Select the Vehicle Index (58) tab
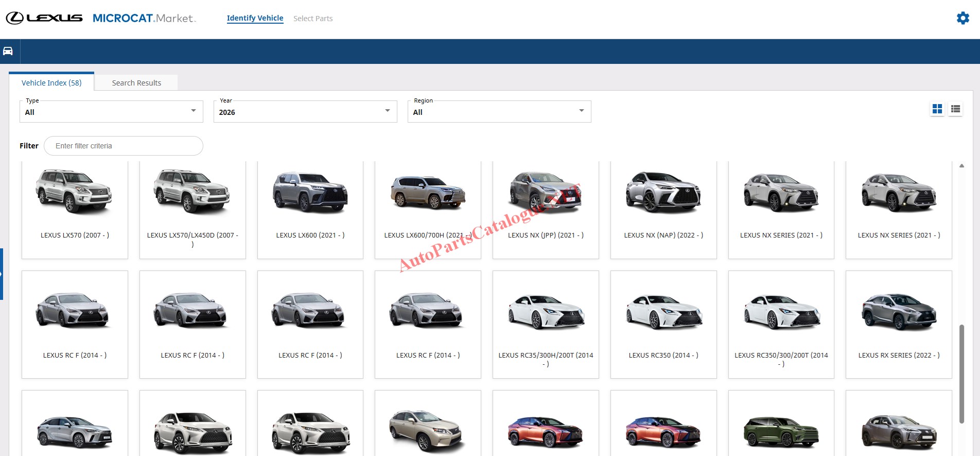Screen dimensions: 980x456 point(51,83)
